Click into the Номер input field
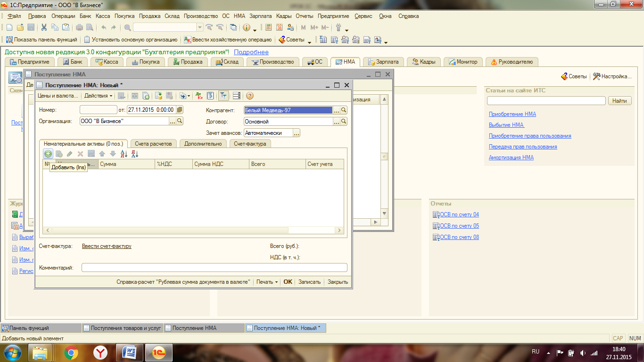The width and height of the screenshot is (644, 362). (x=98, y=110)
